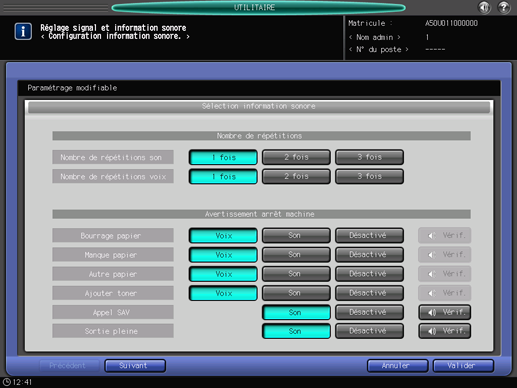Image resolution: width=517 pixels, height=388 pixels.
Task: Select Voix for Ajouter toner
Action: pos(223,293)
